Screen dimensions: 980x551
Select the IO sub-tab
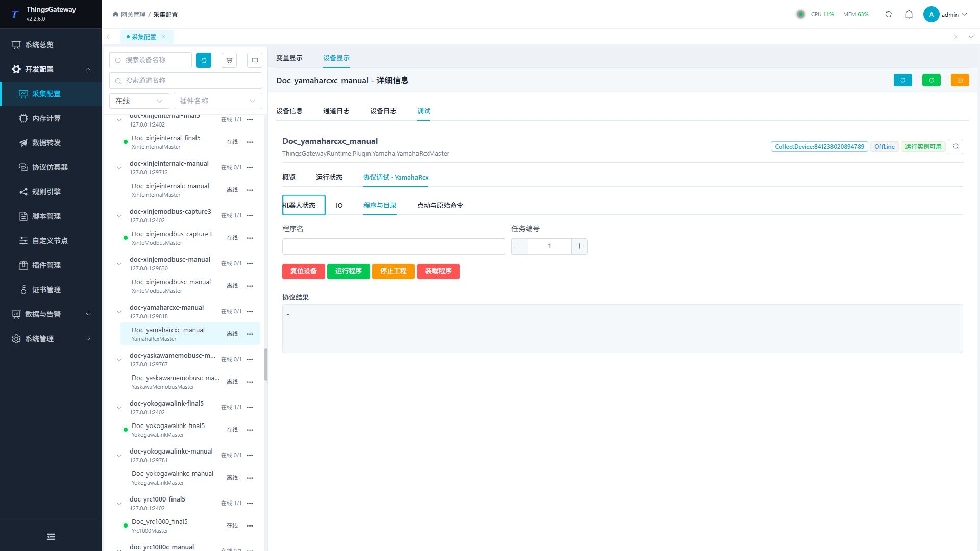[x=339, y=205]
